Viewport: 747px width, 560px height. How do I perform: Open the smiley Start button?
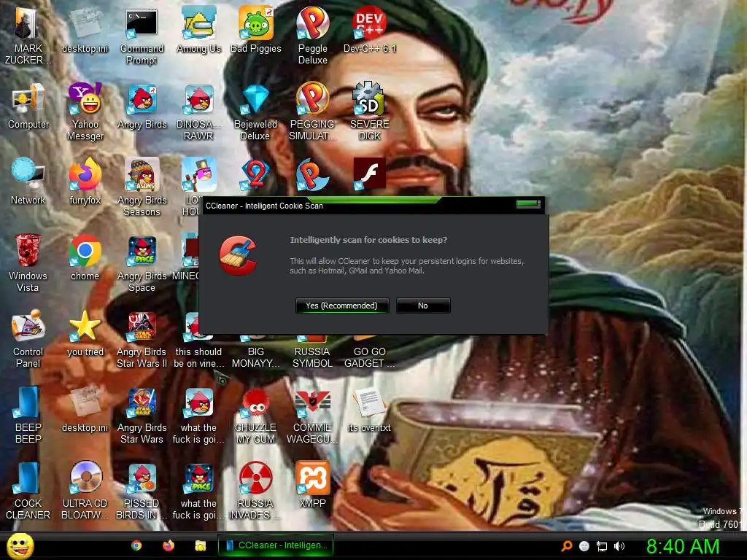point(20,546)
